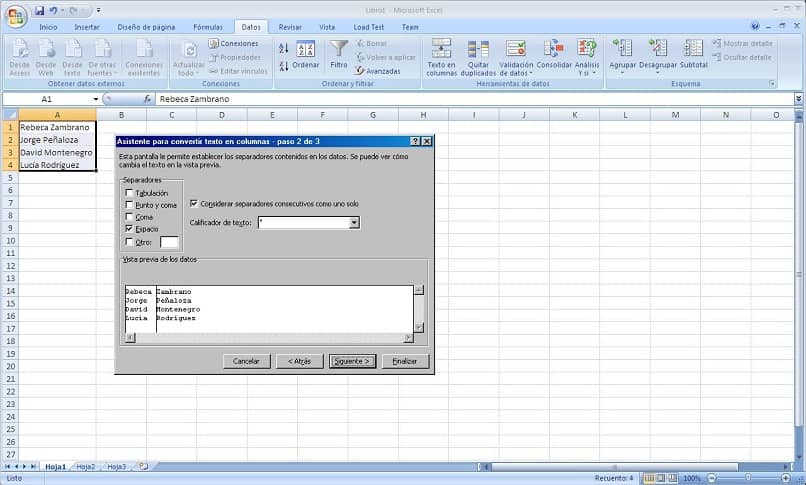The height and width of the screenshot is (485, 806).
Task: Click the Texto en columnas icon
Action: (x=441, y=58)
